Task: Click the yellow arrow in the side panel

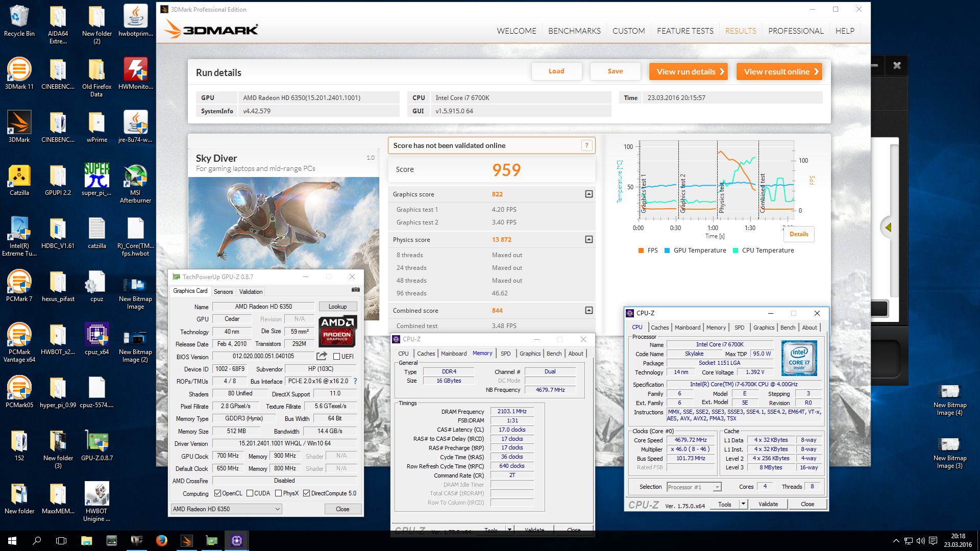Action: click(888, 227)
